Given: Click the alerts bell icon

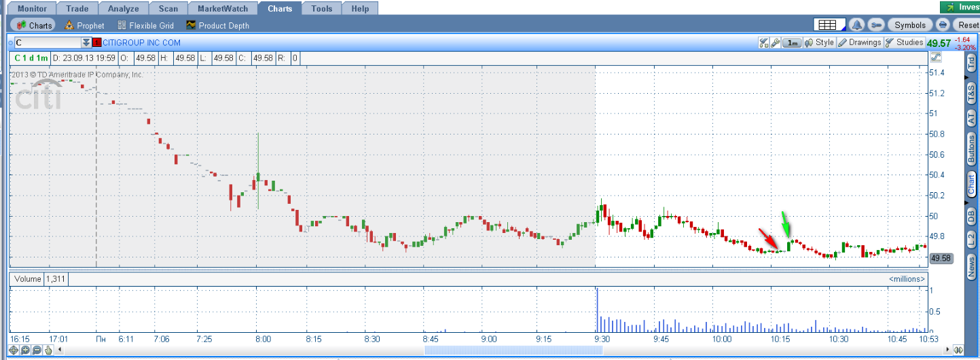Looking at the screenshot, I should coord(856,25).
